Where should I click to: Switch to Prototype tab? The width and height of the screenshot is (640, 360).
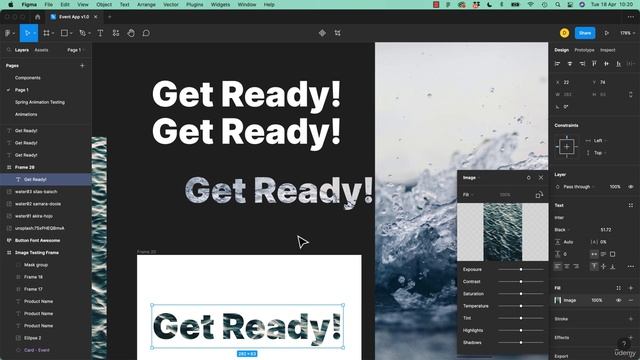coord(584,50)
